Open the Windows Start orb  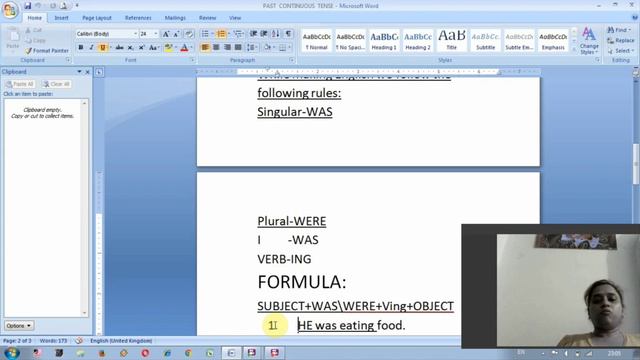point(11,353)
